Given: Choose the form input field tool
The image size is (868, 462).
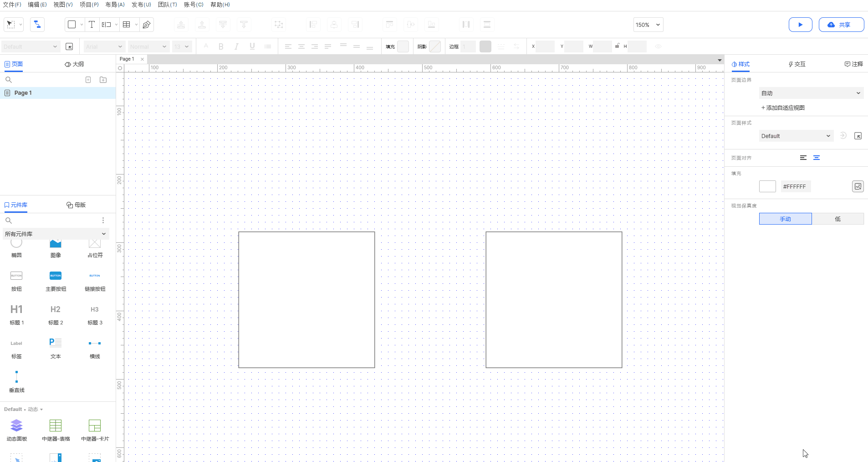Looking at the screenshot, I should click(x=107, y=25).
